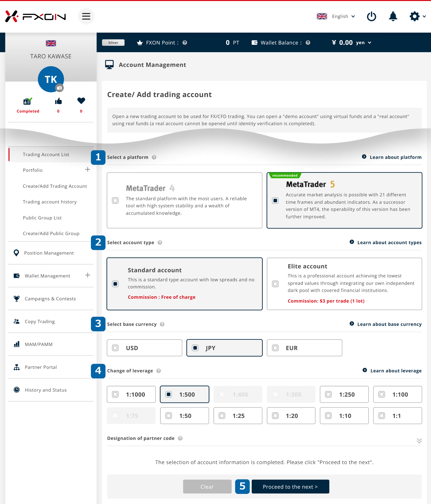Click the Position Management pin icon
431x504 pixels.
point(17,253)
